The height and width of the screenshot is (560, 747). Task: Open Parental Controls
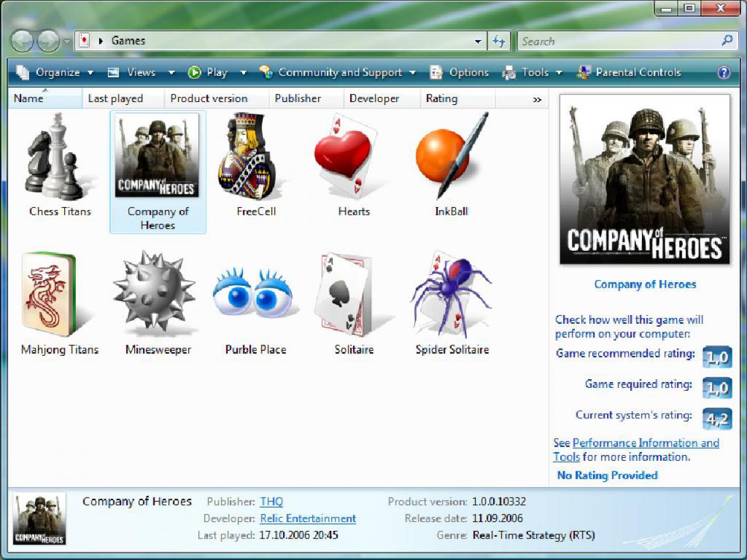point(629,72)
